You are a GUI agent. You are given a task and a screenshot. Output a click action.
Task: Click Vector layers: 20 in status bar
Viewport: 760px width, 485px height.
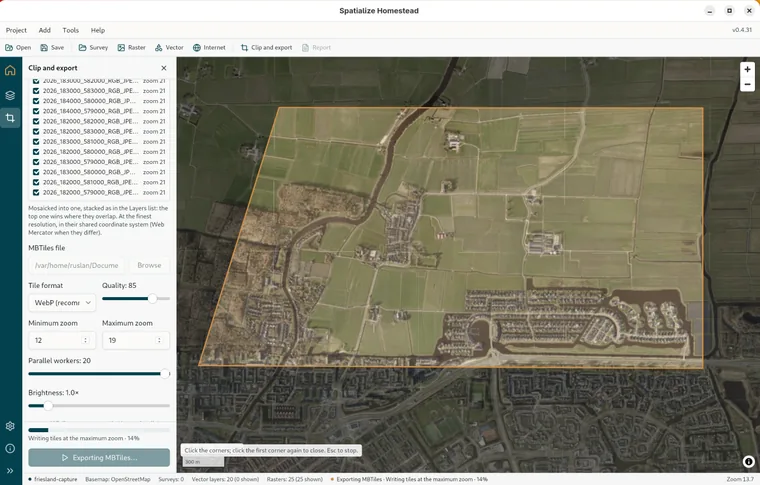225,479
